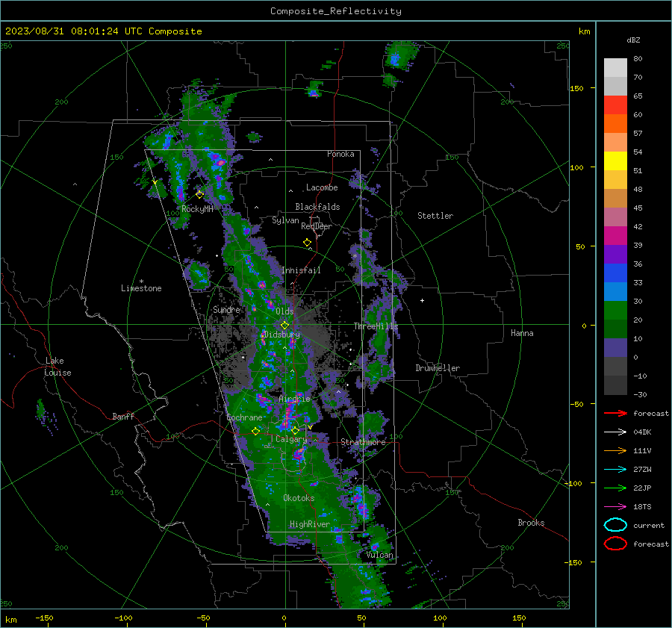Image resolution: width=672 pixels, height=628 pixels.
Task: Click the Okotoks city label
Action: [x=299, y=498]
